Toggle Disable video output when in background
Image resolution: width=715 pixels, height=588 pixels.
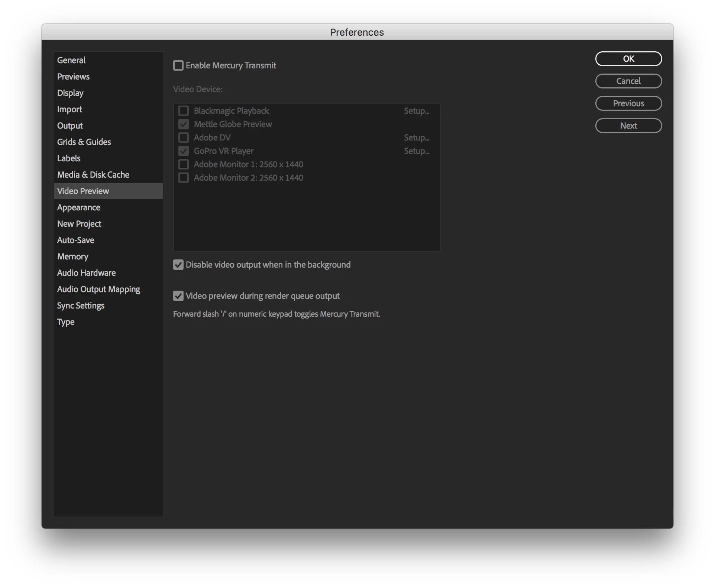(x=178, y=265)
